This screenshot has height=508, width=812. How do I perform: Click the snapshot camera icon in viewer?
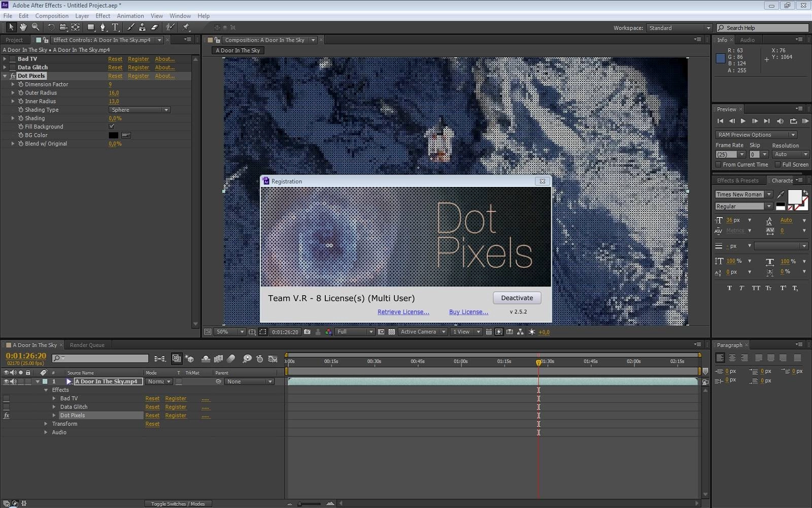(x=307, y=332)
